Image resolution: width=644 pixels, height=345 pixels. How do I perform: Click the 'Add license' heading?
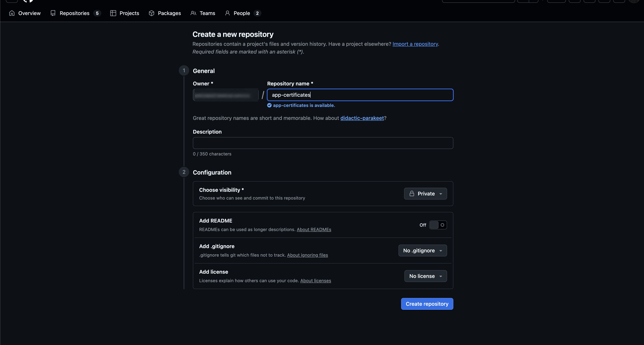tap(214, 272)
